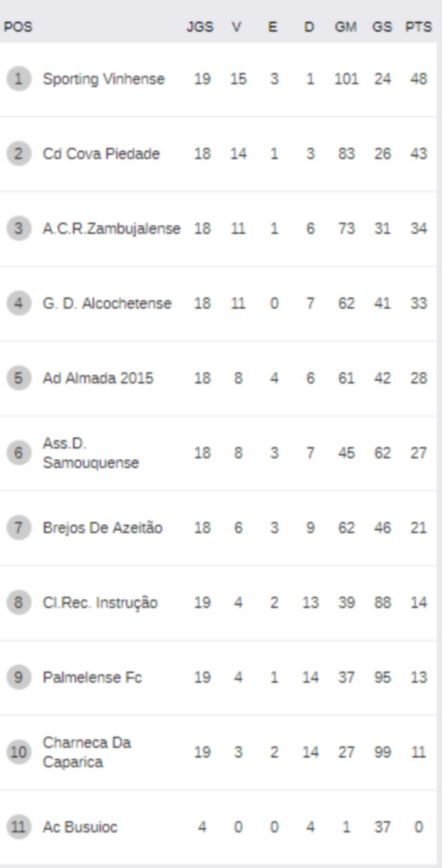Open Ac Busuioc team page
The height and width of the screenshot is (868, 442).
80,827
